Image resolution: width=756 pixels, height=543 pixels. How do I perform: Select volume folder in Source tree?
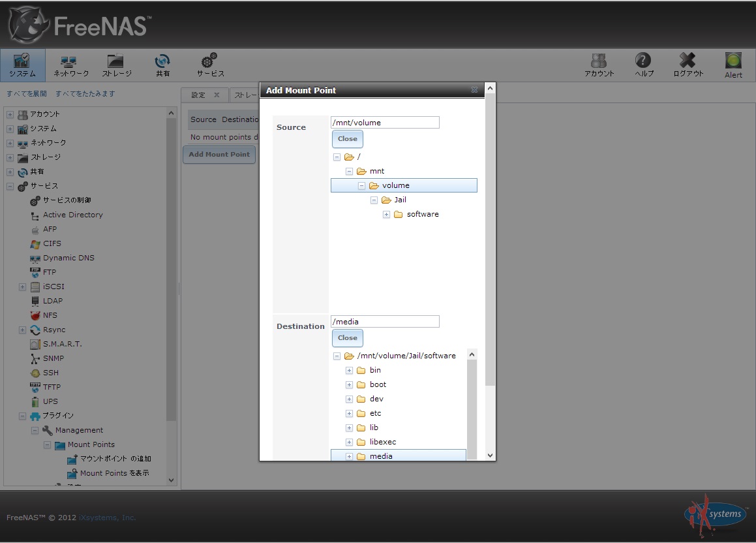pyautogui.click(x=404, y=185)
